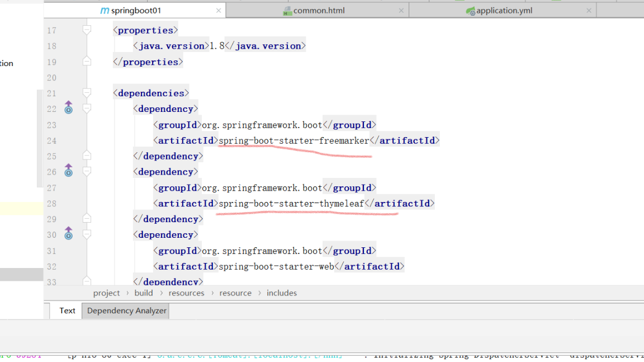Click spring-boot-starter-thymeleaf artifact text
This screenshot has height=362, width=644.
[x=291, y=204]
